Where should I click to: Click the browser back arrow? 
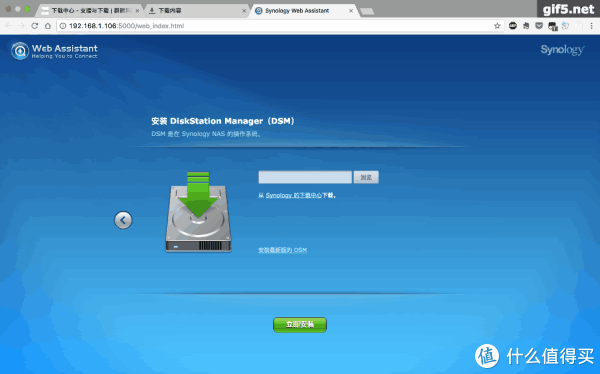8,26
